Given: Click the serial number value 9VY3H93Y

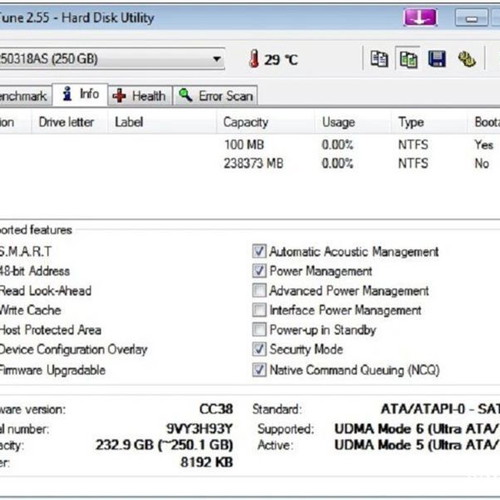Looking at the screenshot, I should pos(199,429).
